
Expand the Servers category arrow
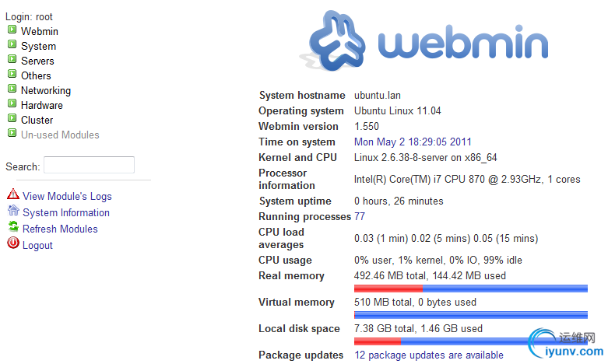(x=12, y=60)
